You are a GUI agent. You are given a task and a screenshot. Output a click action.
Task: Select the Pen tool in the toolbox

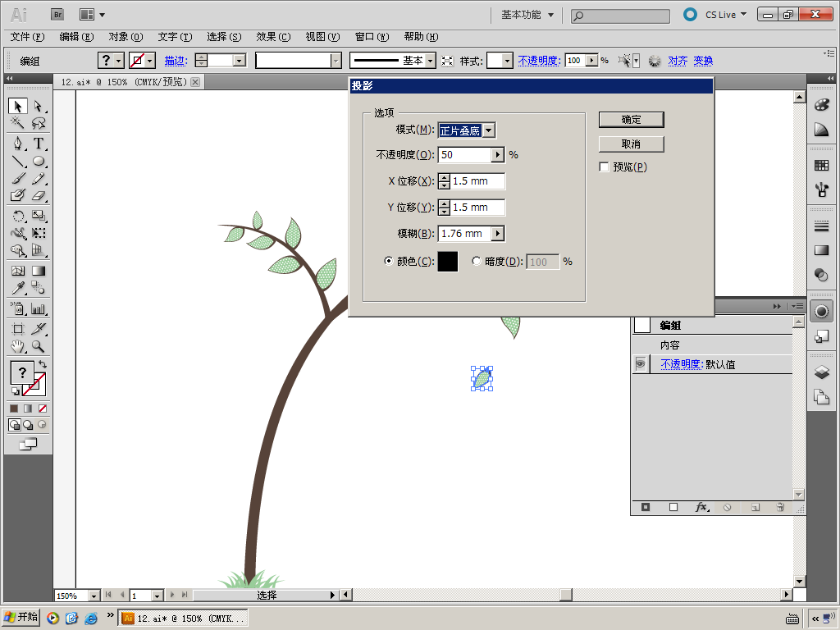[x=18, y=144]
